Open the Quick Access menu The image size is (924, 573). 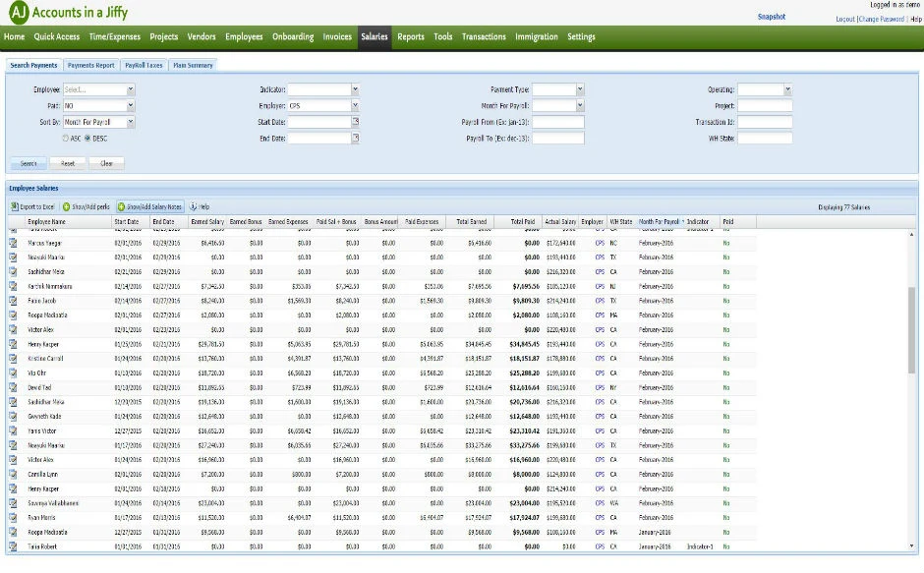[x=57, y=36]
